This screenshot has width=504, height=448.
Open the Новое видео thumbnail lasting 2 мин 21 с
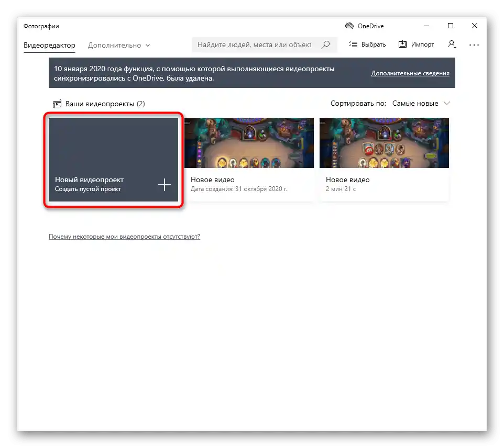(x=384, y=143)
